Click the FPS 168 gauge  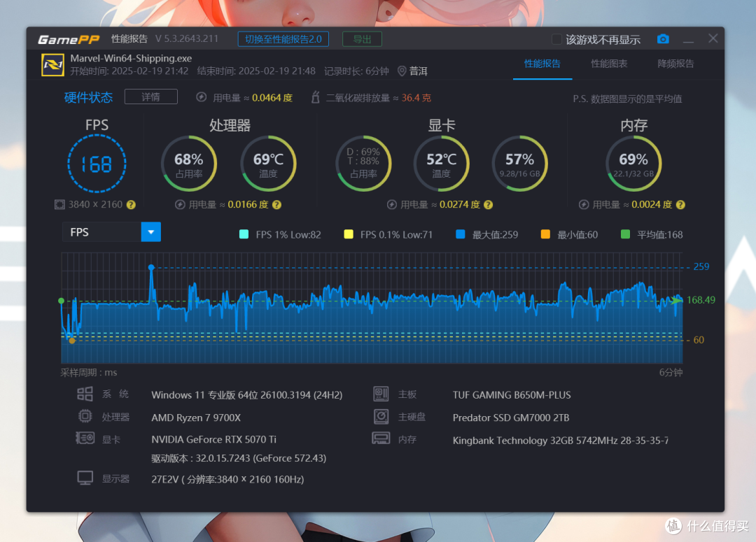(x=97, y=164)
